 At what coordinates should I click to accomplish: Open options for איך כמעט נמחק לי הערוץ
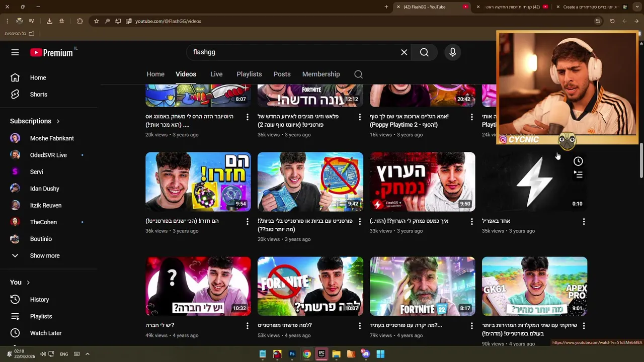click(x=471, y=222)
